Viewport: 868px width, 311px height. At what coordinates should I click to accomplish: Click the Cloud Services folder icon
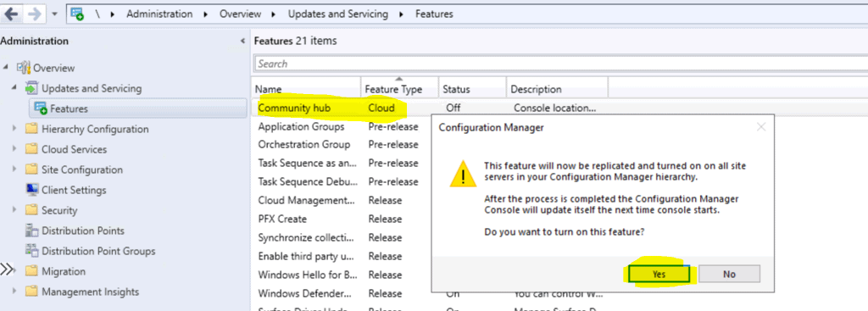pos(32,149)
